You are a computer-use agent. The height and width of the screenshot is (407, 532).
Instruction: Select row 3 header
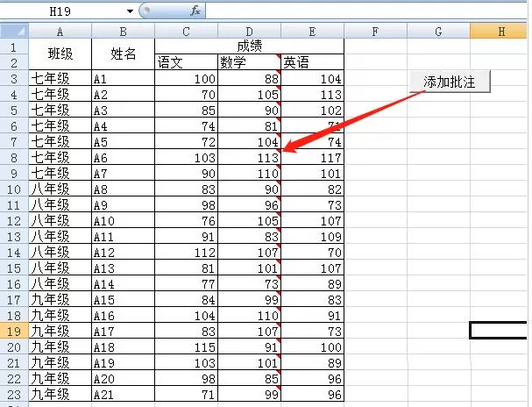14,78
